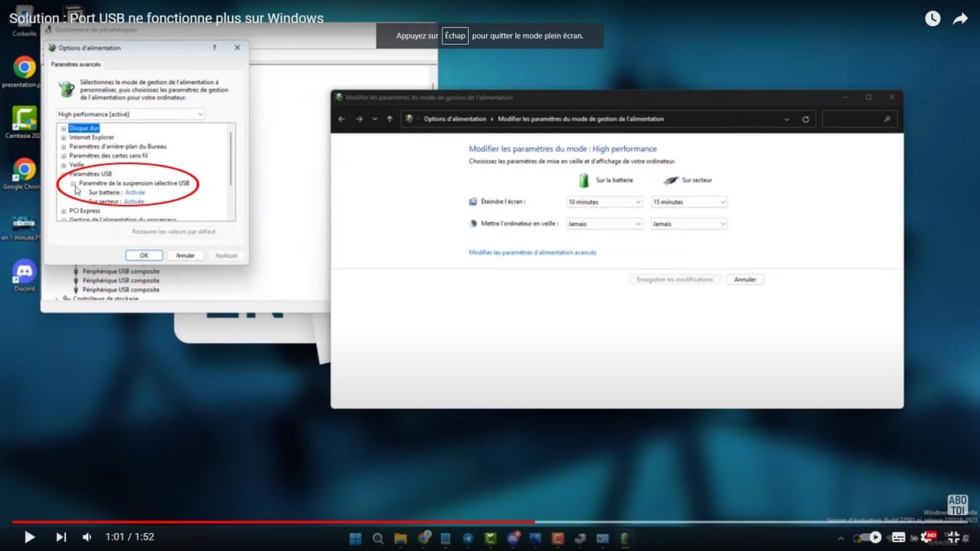Click Annuler in the plan settings window
This screenshot has height=551, width=980.
[745, 279]
